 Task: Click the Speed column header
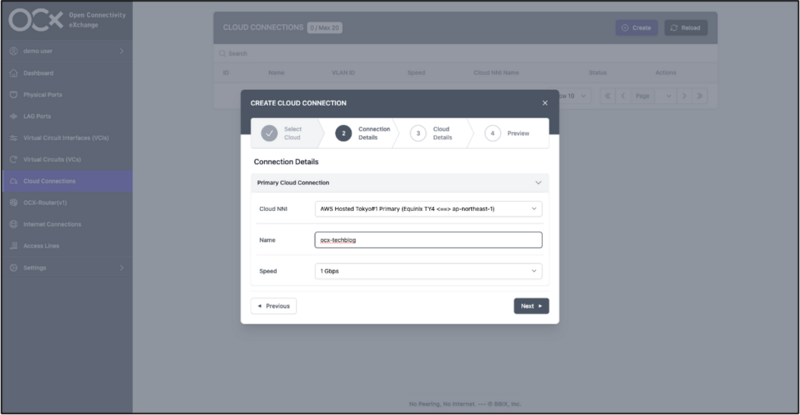[x=416, y=73]
